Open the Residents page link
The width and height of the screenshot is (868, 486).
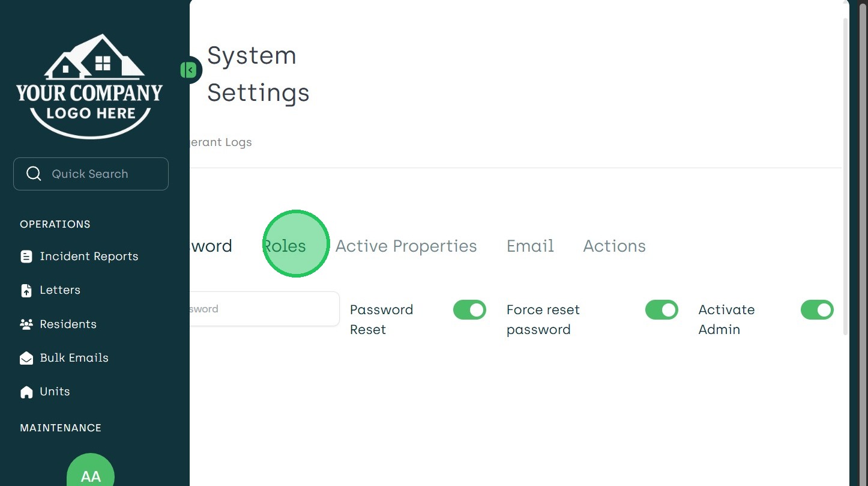[68, 324]
